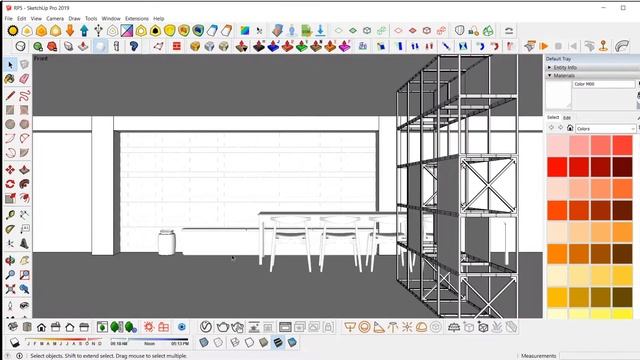This screenshot has width=640, height=360.
Task: Click the current material preview thumbnail
Action: click(x=558, y=95)
